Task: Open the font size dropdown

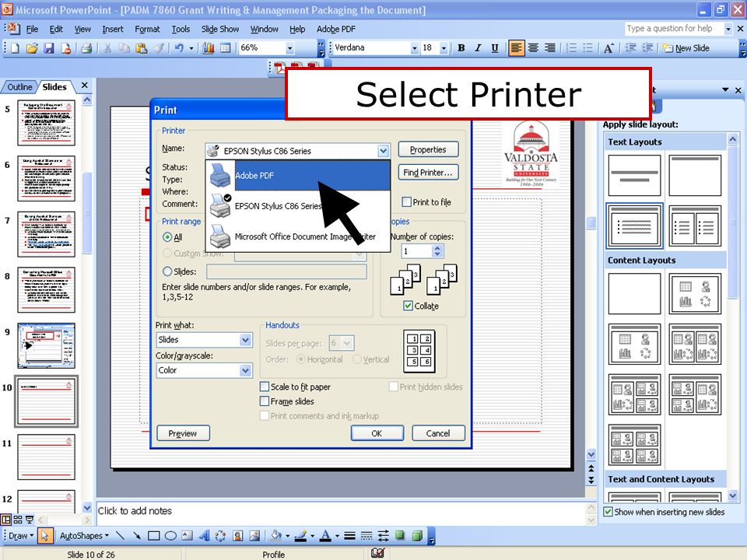Action: click(x=444, y=48)
